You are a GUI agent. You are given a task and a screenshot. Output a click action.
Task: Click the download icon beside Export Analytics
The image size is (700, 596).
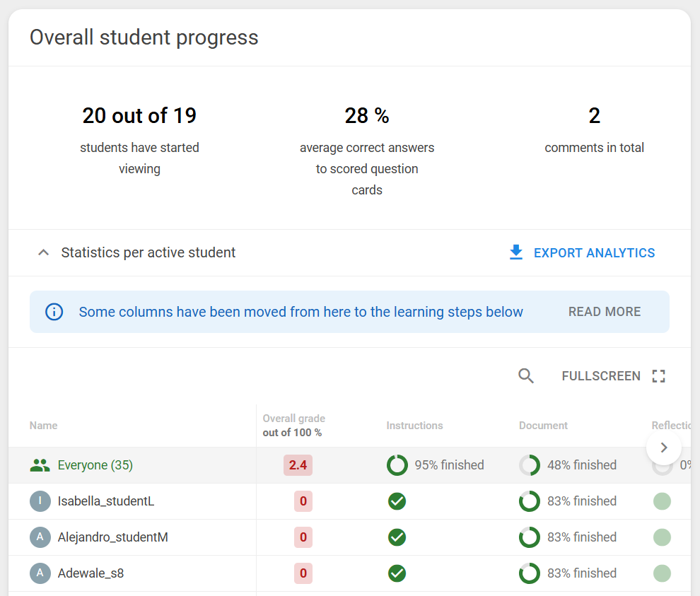coord(516,252)
